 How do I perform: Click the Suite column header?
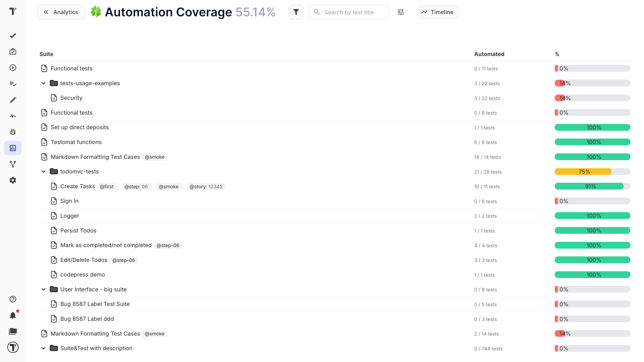tap(46, 54)
